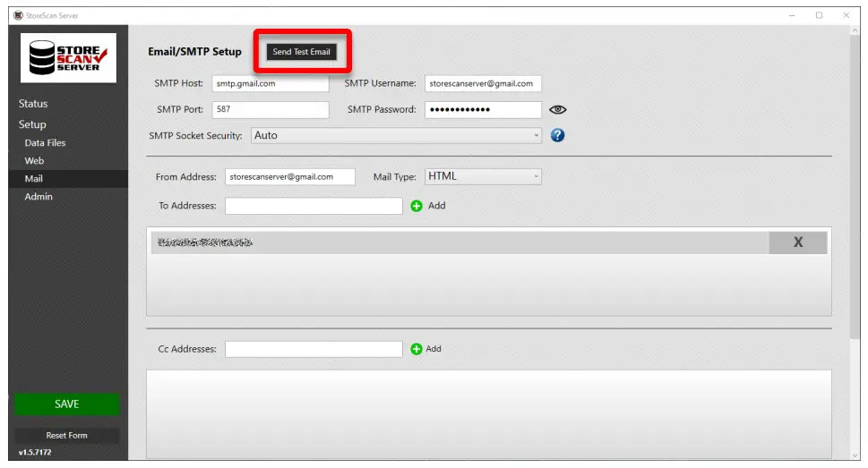The height and width of the screenshot is (468, 868).
Task: Reveal password with the eye icon
Action: pyautogui.click(x=557, y=109)
